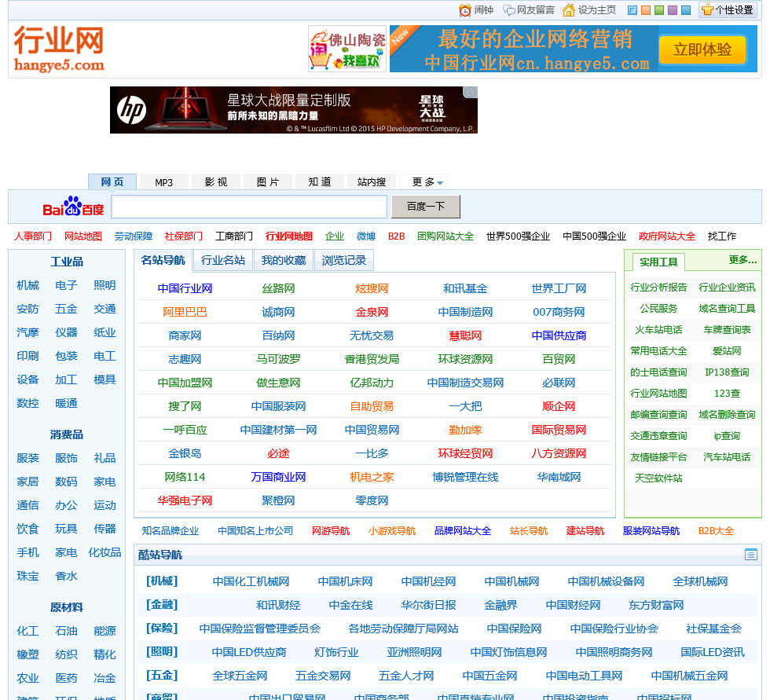The width and height of the screenshot is (770, 700).
Task: Select the 知道 search tab
Action: click(320, 182)
